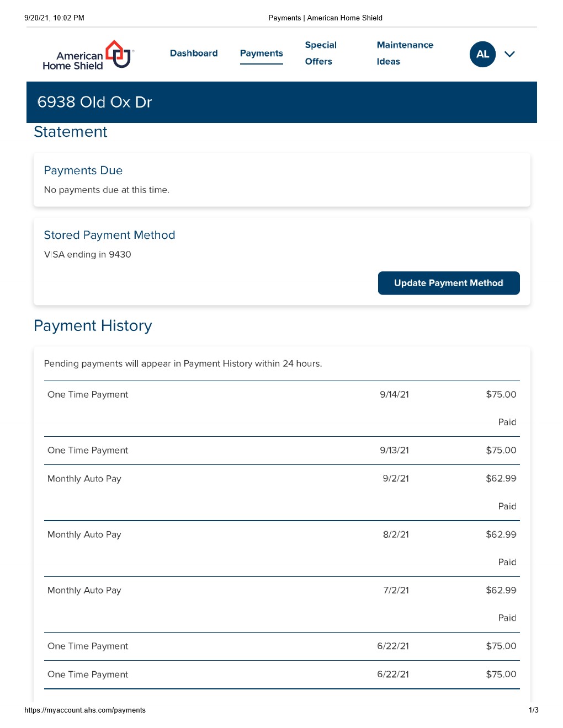The image size is (563, 728).
Task: Open the Maintenance Ideas menu item
Action: pos(405,53)
